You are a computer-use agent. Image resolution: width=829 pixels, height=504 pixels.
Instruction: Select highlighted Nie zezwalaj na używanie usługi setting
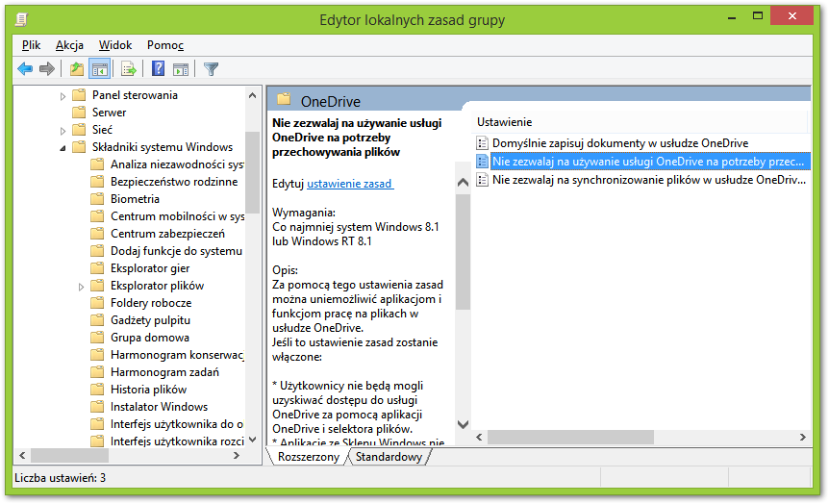[648, 162]
